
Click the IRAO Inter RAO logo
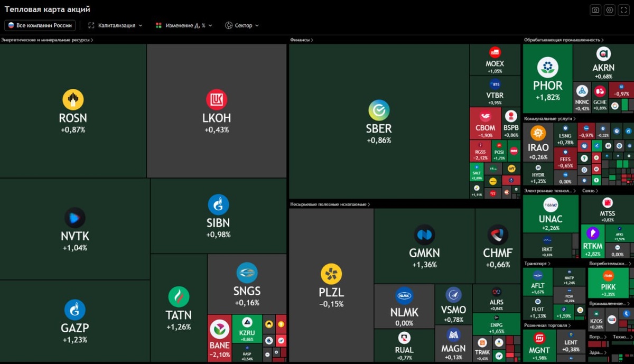tap(538, 133)
